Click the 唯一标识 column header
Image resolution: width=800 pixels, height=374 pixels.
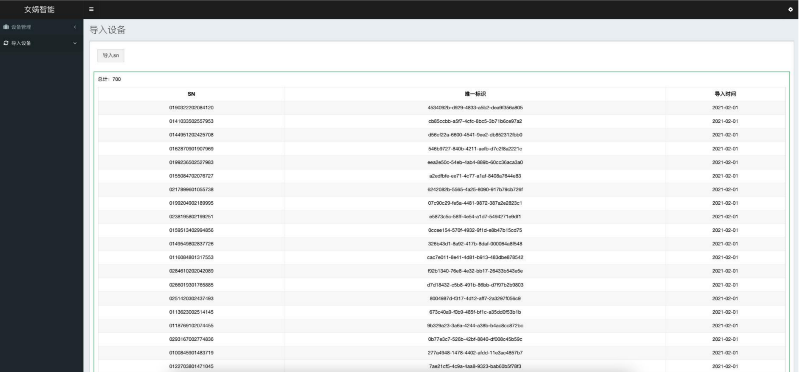click(475, 94)
